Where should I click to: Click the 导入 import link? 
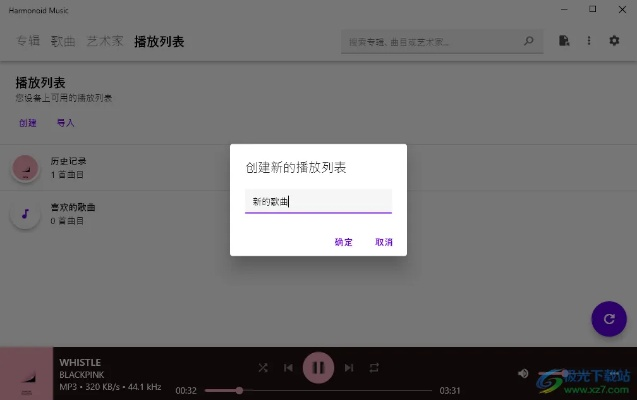[65, 123]
